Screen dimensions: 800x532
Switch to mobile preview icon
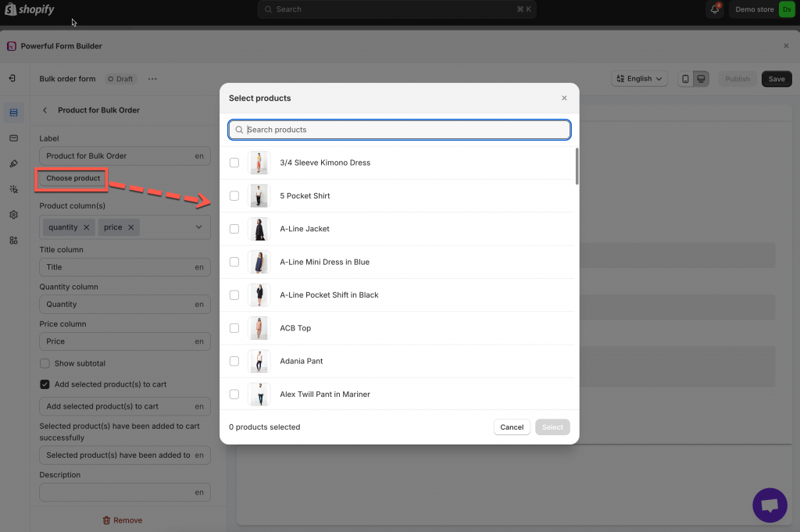point(685,79)
